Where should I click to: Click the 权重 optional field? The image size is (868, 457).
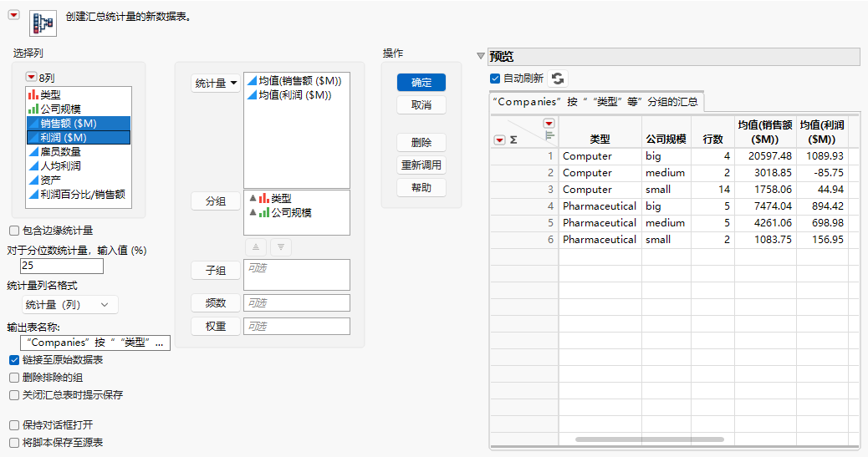[x=297, y=327]
